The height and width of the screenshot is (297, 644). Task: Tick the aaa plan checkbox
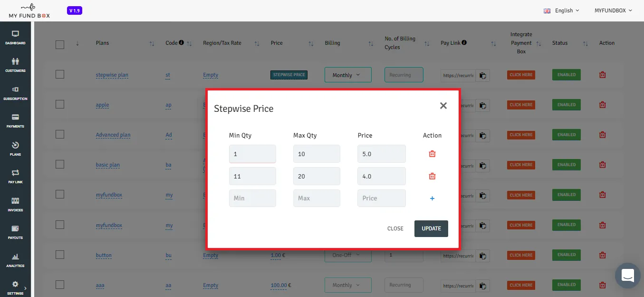tap(60, 285)
